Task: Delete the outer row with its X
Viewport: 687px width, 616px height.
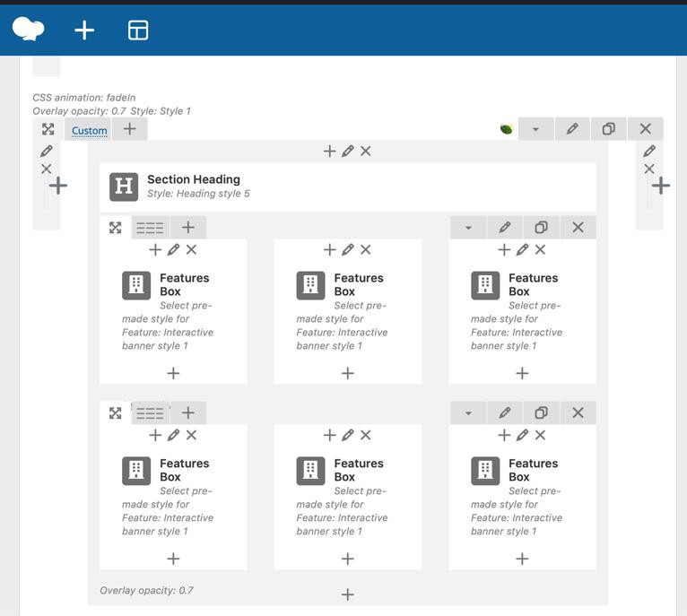Action: point(646,129)
